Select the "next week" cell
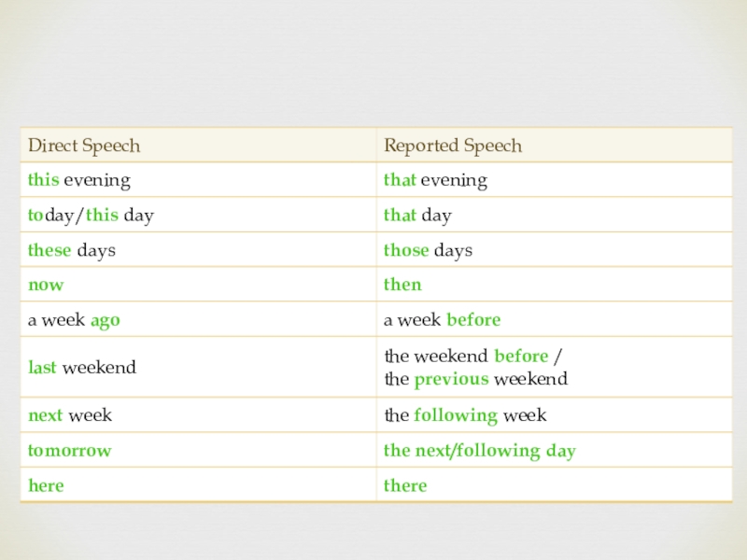 coord(70,415)
